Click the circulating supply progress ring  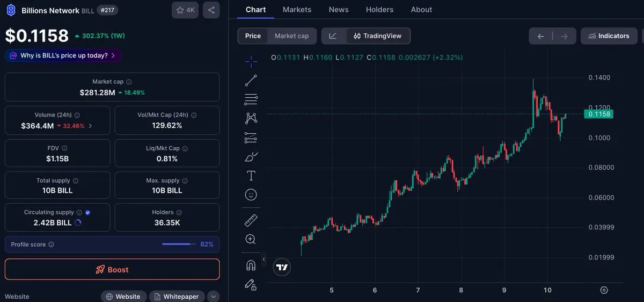[77, 222]
